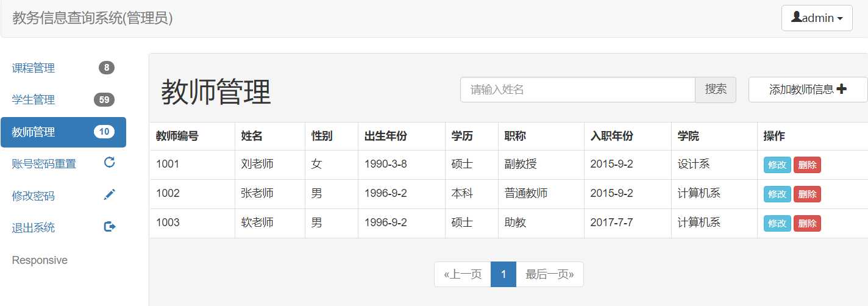Click page number 1 in pagination
Image resolution: width=868 pixels, height=306 pixels.
[x=503, y=274]
